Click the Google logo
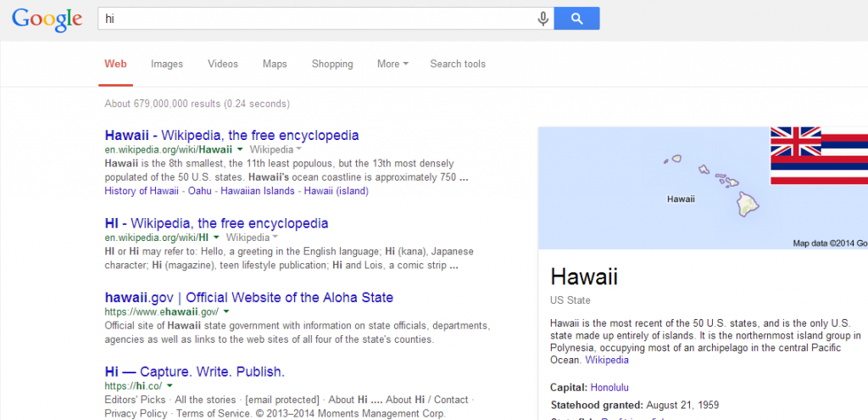Viewport: 868px width, 420px height. 47,20
